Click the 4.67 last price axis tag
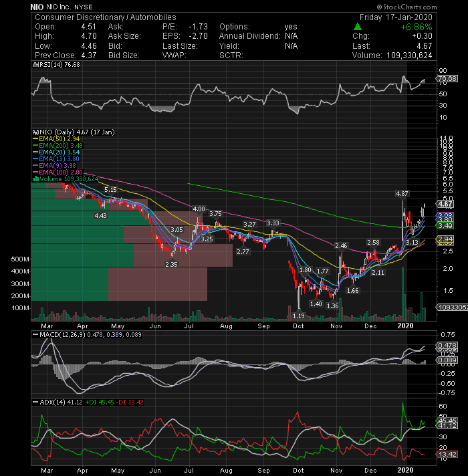Viewport: 468px width, 476px height. point(445,204)
